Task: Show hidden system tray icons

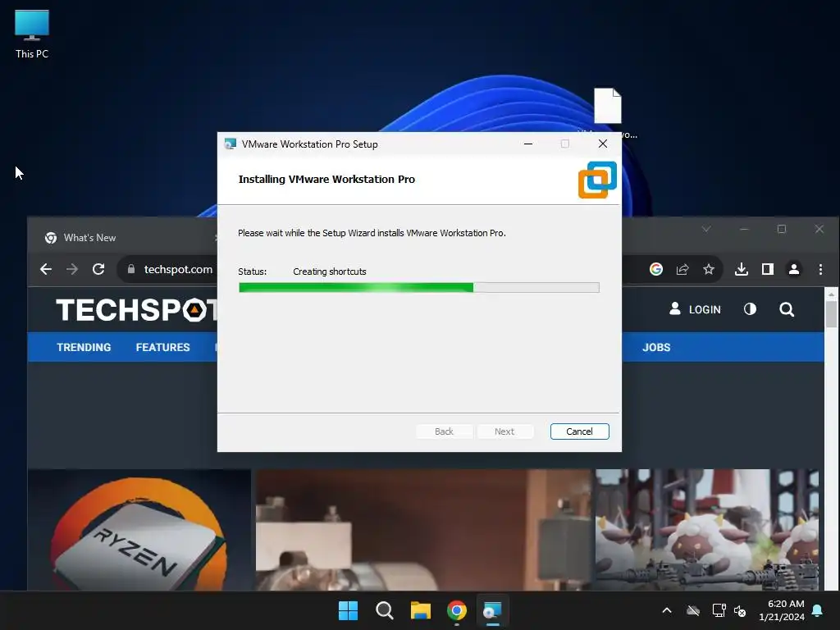Action: pos(667,610)
